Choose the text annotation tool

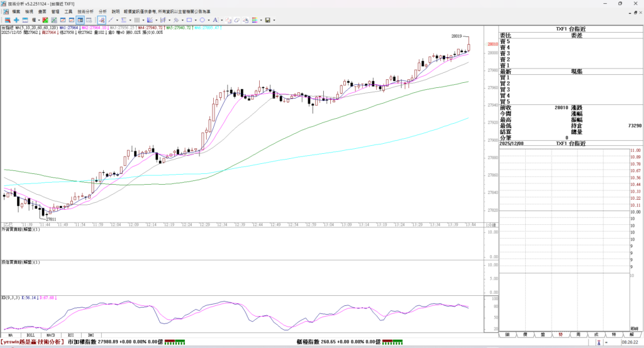[x=215, y=20]
